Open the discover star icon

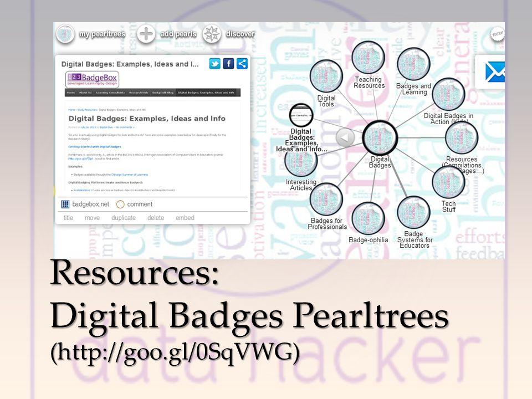212,34
